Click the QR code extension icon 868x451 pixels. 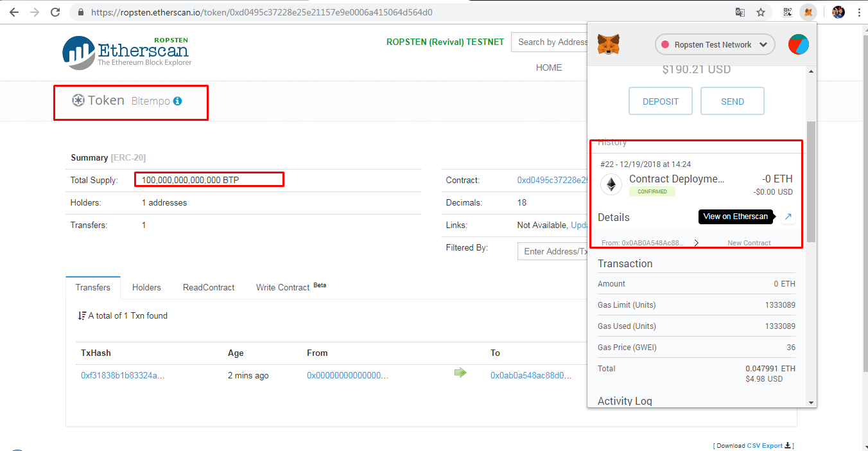(x=788, y=12)
